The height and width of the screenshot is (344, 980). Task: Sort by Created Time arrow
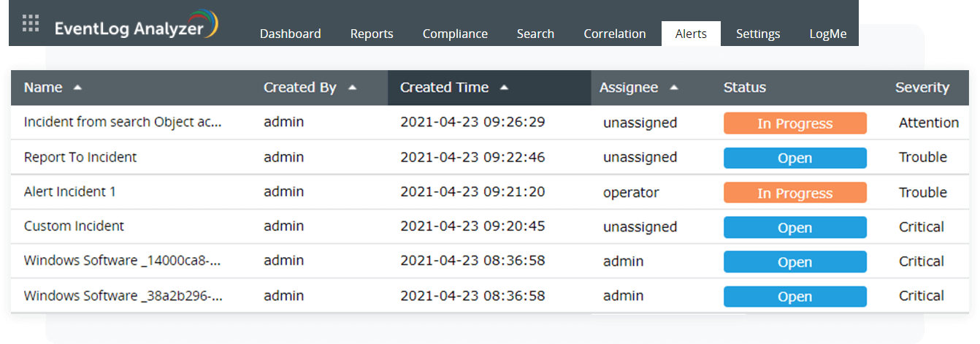[x=503, y=88]
